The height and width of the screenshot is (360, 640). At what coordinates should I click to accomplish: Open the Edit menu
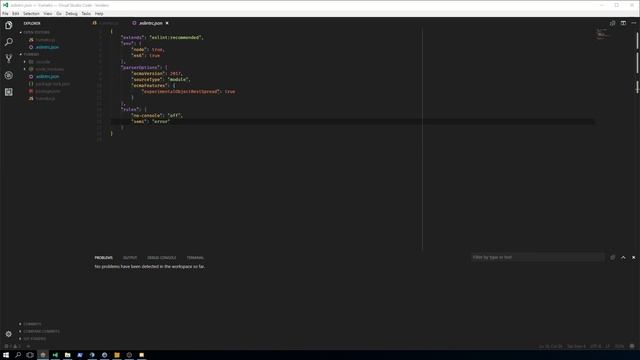coord(16,13)
